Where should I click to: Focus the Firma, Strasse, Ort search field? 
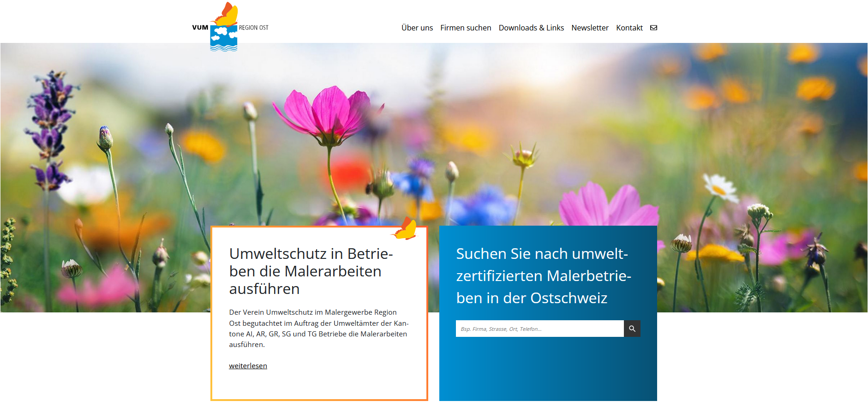tap(539, 329)
